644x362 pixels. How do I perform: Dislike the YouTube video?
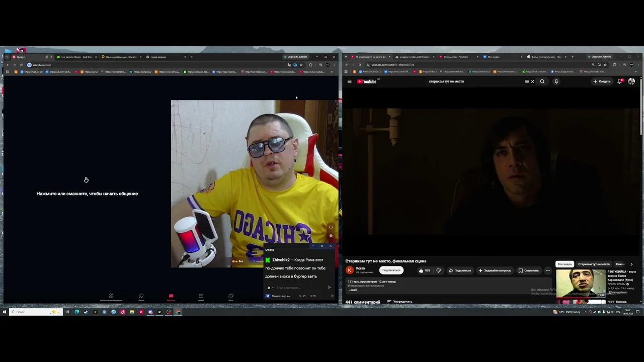coord(439,270)
